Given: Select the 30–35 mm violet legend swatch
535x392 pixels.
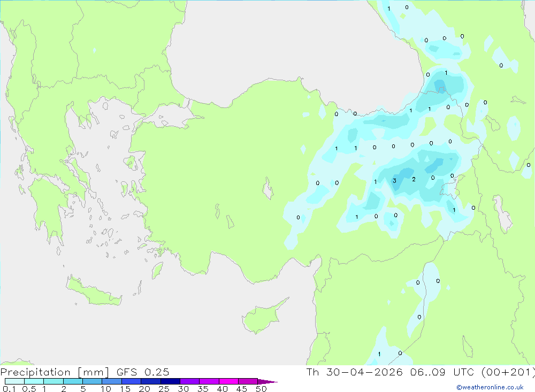Looking at the screenshot, I should tap(190, 381).
